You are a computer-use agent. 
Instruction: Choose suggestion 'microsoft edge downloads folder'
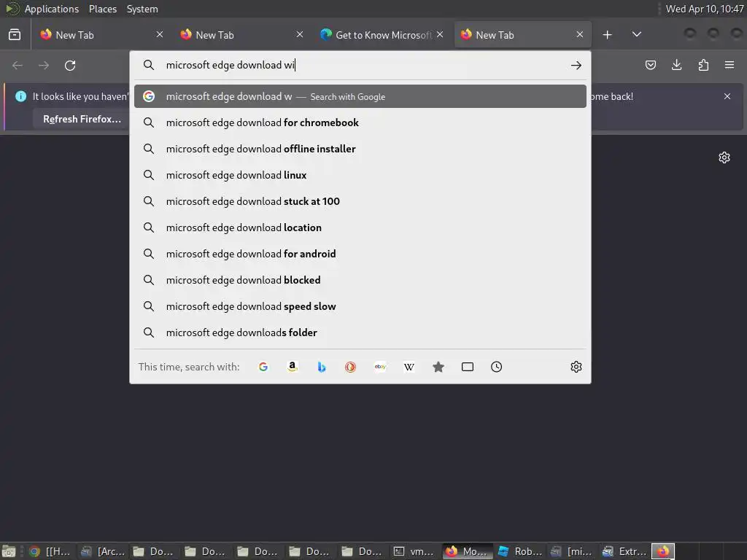(x=360, y=332)
